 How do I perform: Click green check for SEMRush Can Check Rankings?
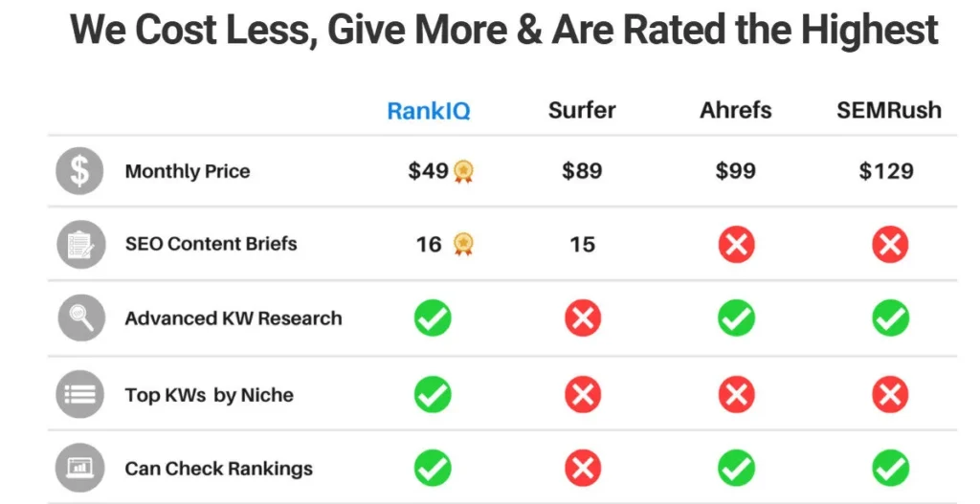tap(889, 469)
